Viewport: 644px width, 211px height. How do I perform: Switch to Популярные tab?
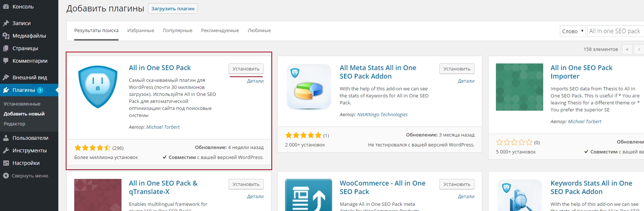[x=178, y=31]
